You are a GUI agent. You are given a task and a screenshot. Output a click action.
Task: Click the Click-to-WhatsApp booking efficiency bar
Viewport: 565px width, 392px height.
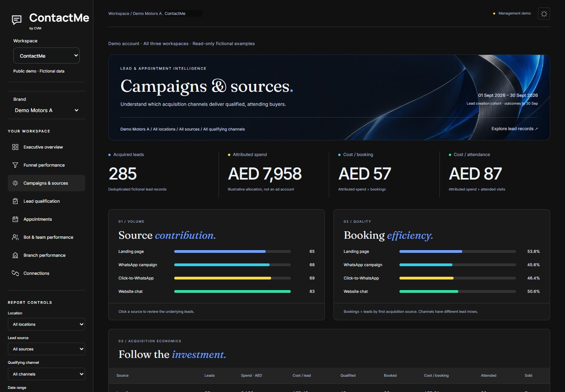[457, 278]
